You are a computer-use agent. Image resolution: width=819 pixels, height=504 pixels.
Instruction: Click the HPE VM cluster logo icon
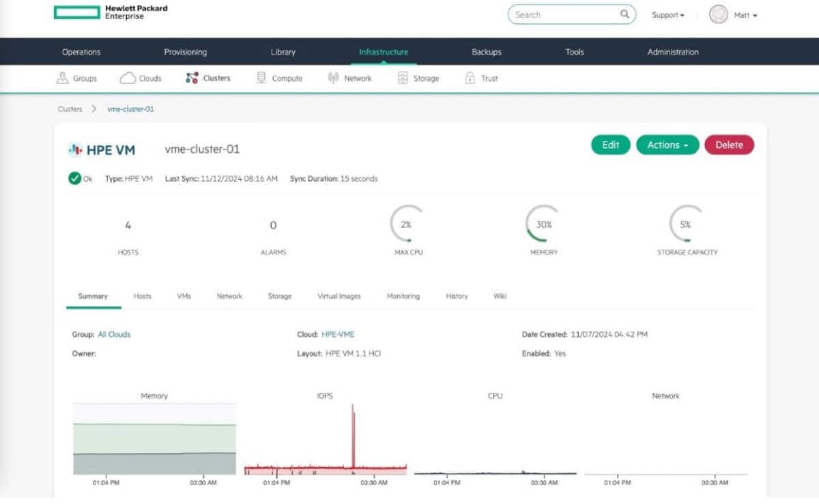coord(75,149)
